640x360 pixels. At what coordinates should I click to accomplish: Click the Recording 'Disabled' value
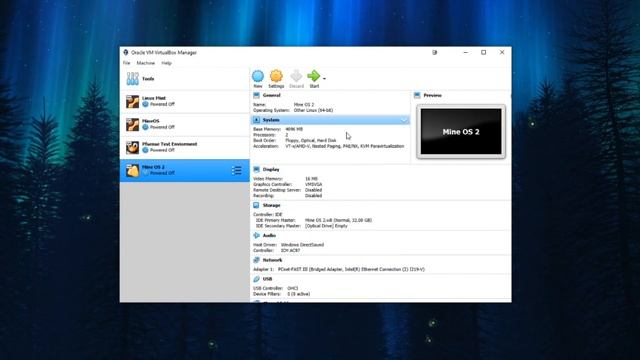313,196
